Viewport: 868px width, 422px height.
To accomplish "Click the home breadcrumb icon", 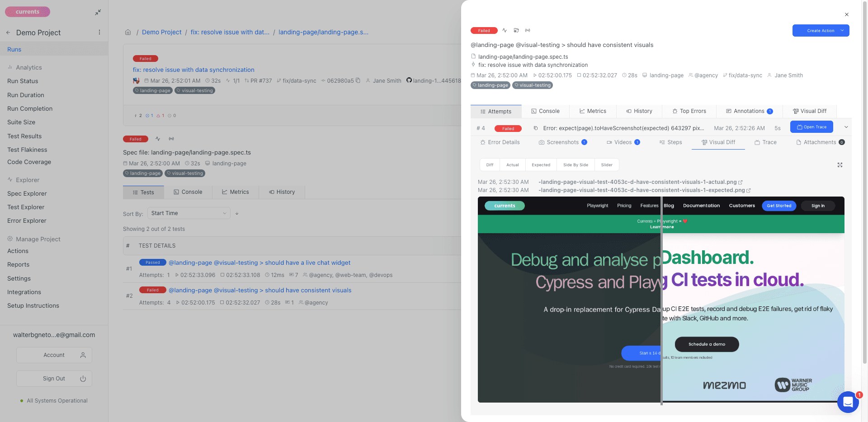I will [x=128, y=32].
